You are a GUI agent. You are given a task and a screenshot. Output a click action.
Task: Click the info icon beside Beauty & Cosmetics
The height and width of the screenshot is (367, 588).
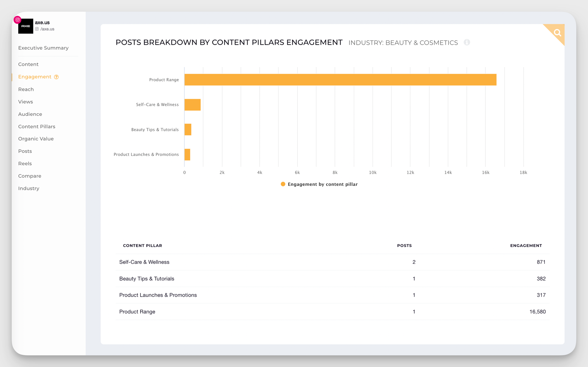tap(467, 42)
